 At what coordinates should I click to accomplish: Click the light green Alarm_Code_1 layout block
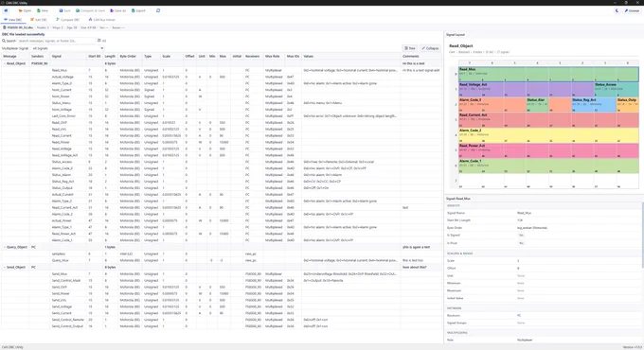548,166
